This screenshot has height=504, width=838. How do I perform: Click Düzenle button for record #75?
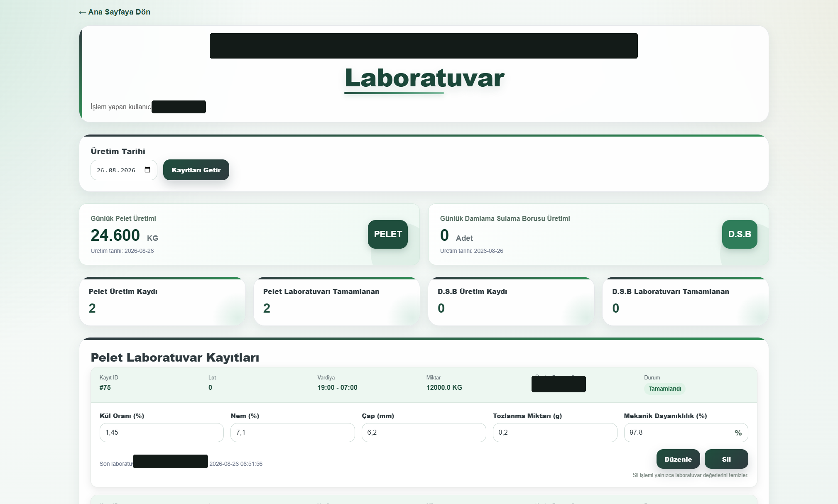pos(678,459)
